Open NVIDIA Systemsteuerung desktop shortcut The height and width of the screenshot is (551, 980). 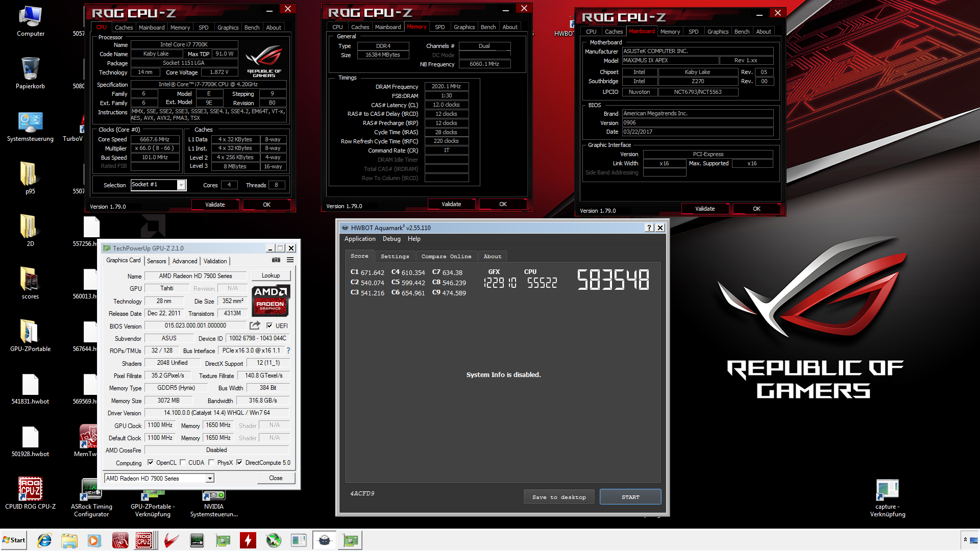point(214,504)
